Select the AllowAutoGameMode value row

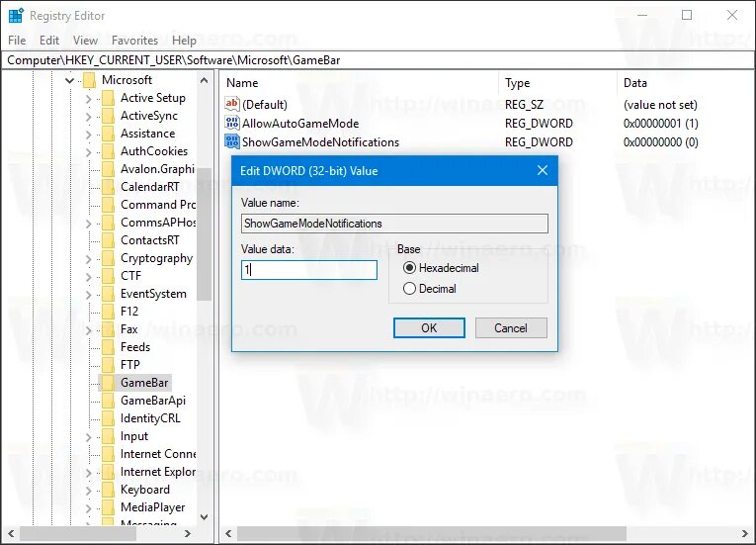487,123
